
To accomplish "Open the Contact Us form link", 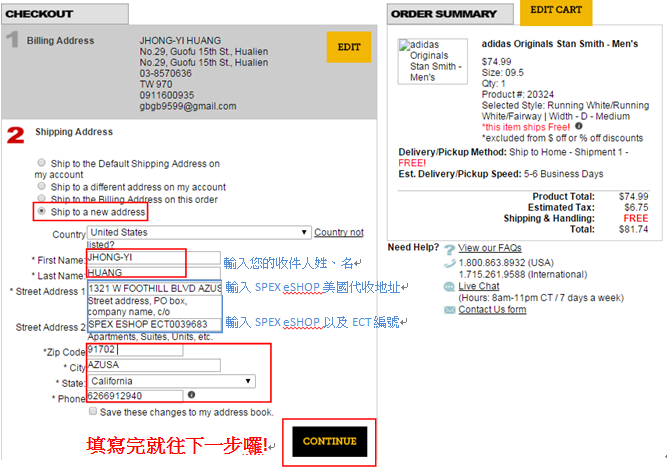I will click(492, 309).
